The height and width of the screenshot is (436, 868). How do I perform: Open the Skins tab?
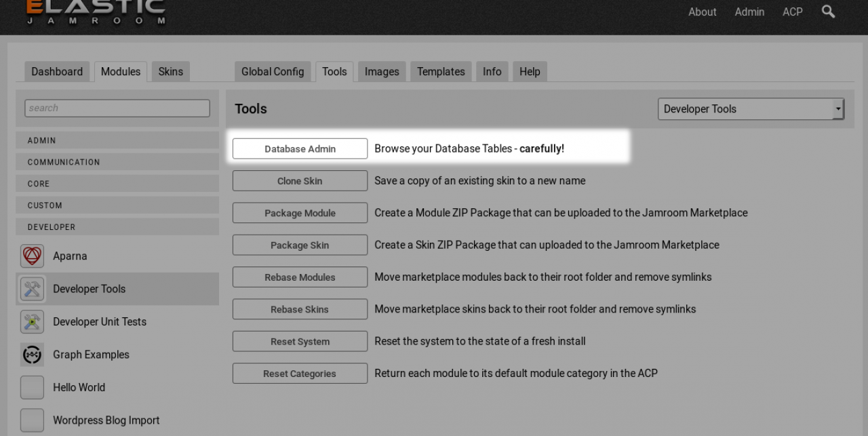coord(171,72)
